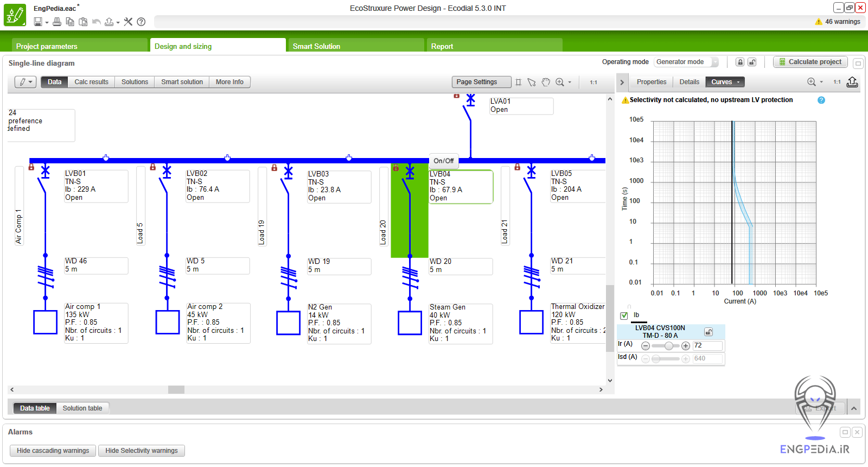
Task: Click the export curves icon
Action: (x=852, y=82)
